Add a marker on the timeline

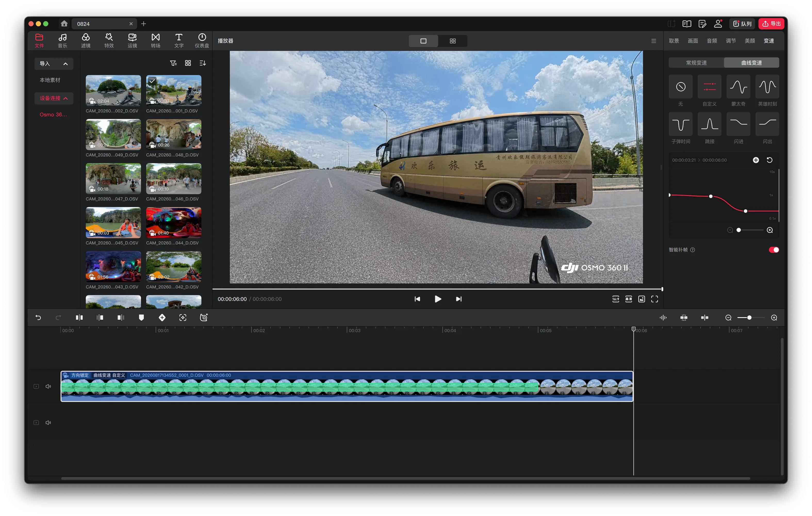coord(141,318)
